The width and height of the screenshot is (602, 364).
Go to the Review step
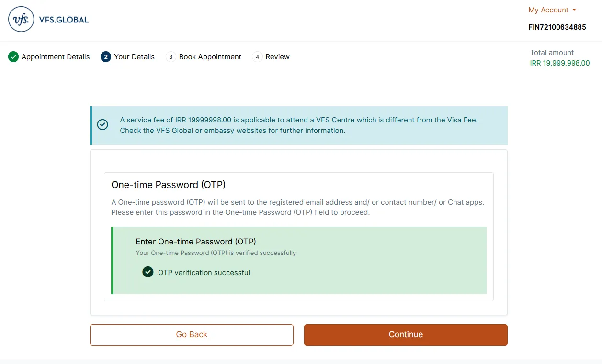(x=277, y=57)
